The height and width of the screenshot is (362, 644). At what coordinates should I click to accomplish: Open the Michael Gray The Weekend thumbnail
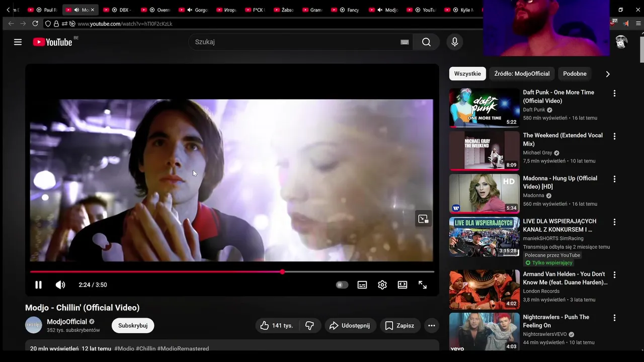click(x=484, y=151)
